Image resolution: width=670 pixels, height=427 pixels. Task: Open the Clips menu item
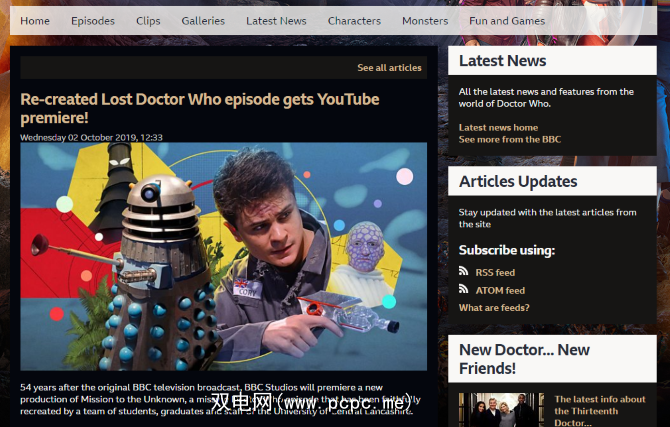148,21
